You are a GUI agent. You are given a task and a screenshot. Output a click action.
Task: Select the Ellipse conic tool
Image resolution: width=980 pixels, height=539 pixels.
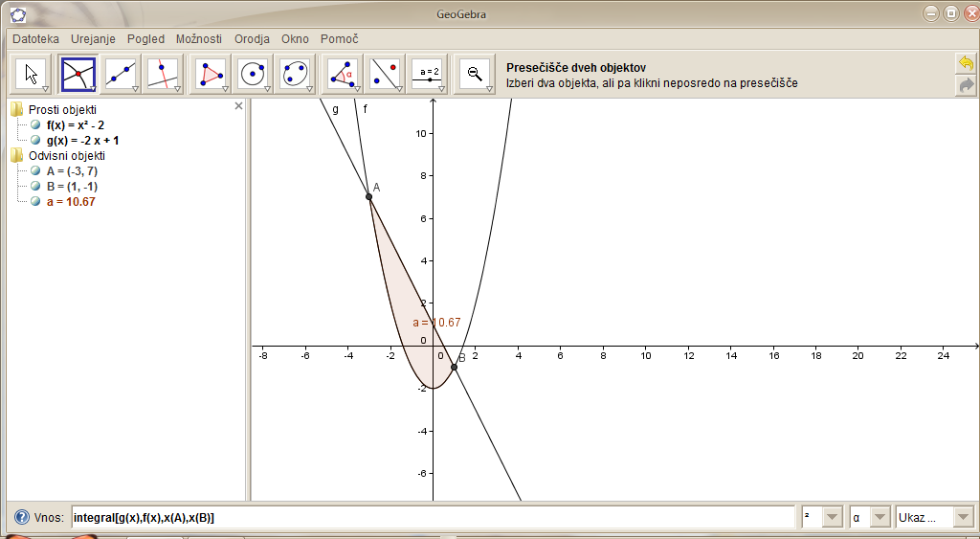[296, 74]
